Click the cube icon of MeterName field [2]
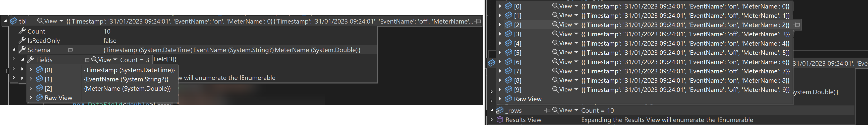Viewport: 868px width, 125px height. (x=39, y=88)
